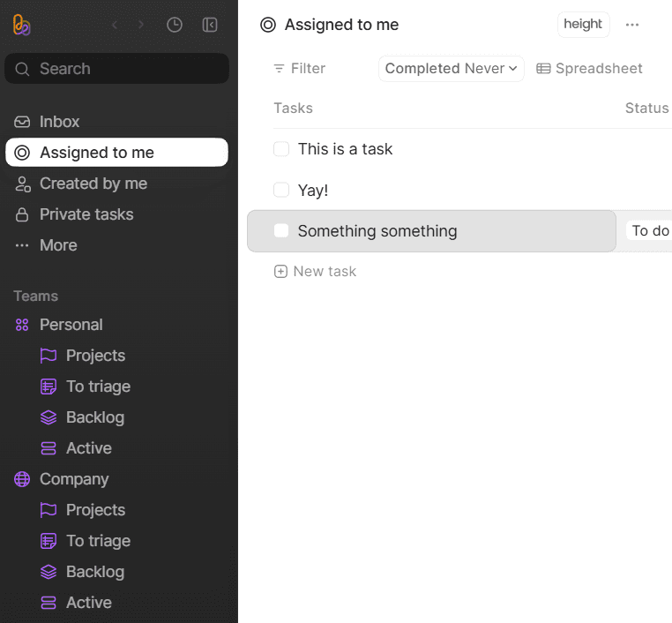This screenshot has height=623, width=672.
Task: Open the 'This is a task' task
Action: pos(345,149)
